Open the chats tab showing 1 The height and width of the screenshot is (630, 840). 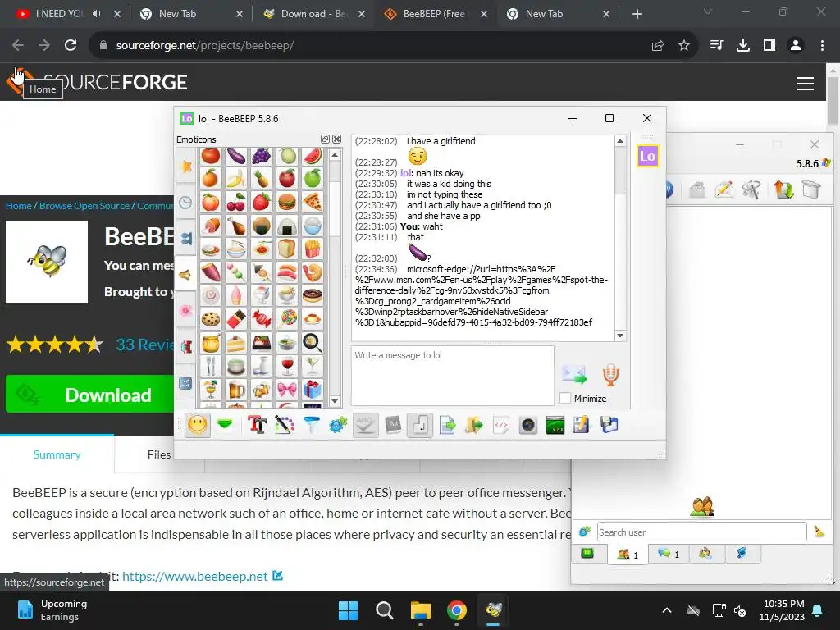(x=668, y=554)
